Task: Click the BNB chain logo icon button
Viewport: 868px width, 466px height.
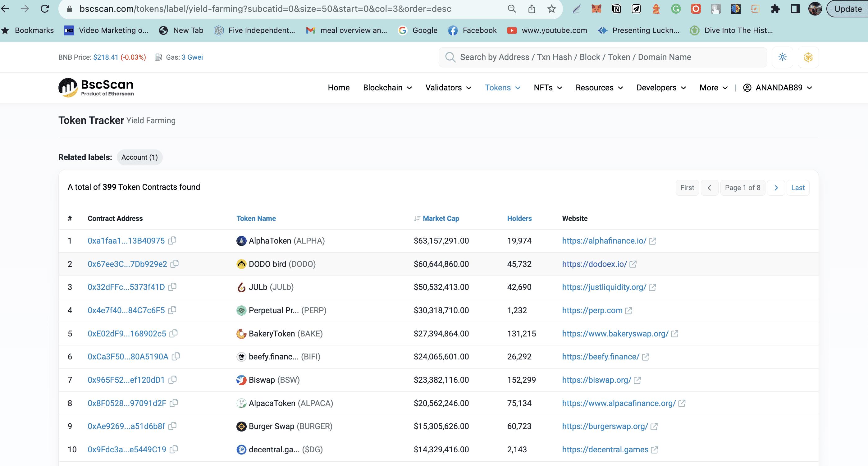Action: pyautogui.click(x=808, y=57)
